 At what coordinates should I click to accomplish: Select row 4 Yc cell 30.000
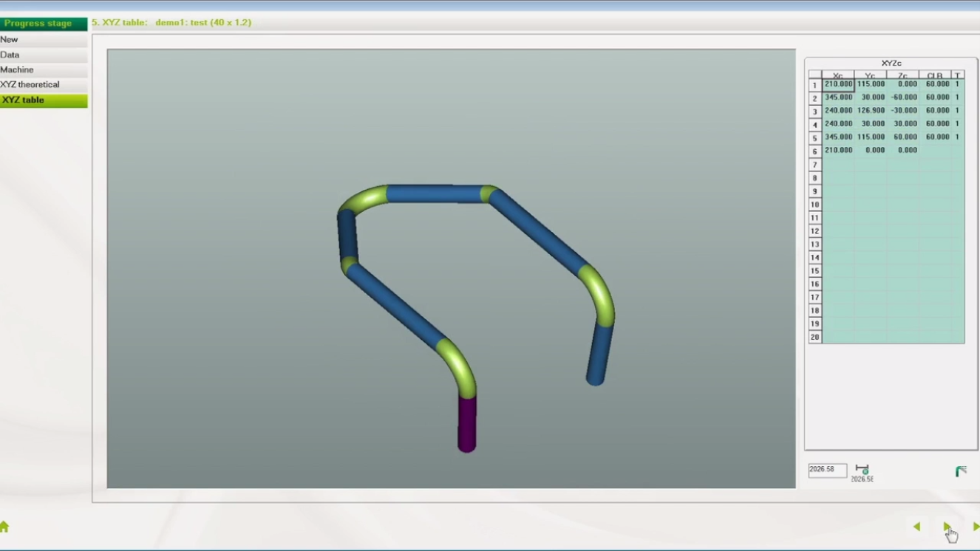(871, 124)
